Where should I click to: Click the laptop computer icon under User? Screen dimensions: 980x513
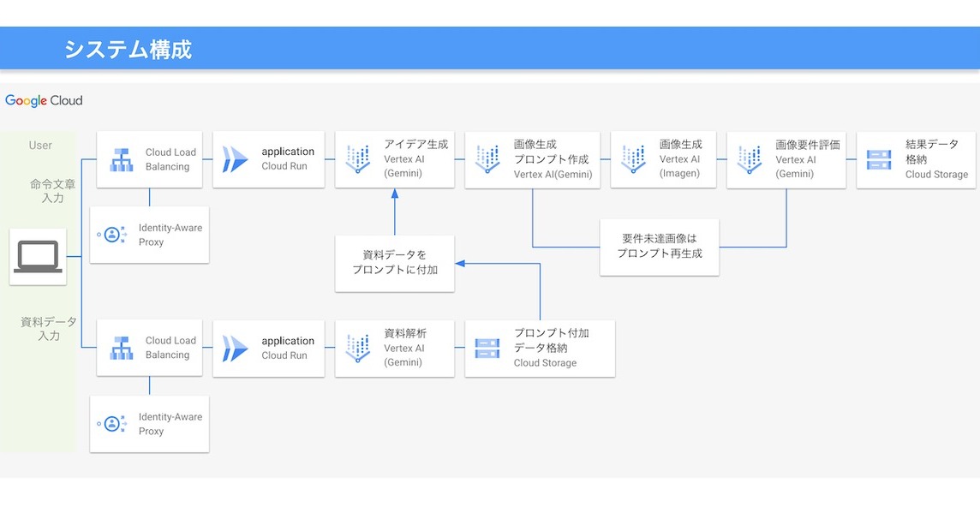[x=38, y=257]
